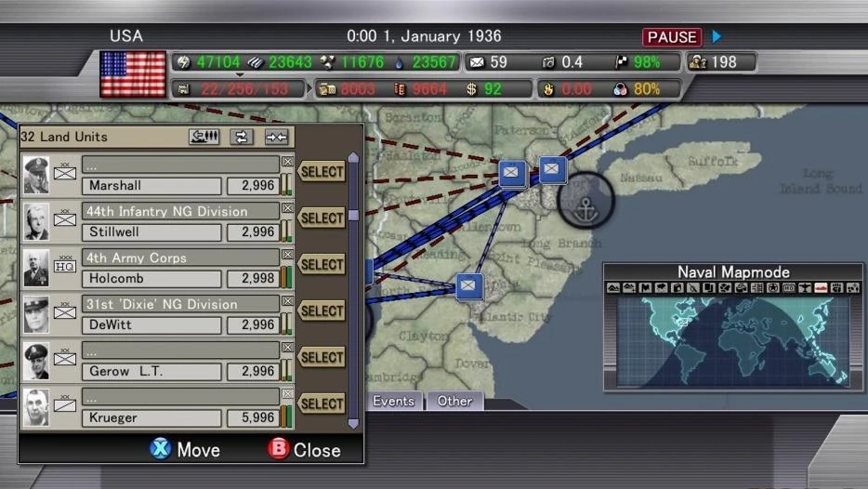The image size is (868, 489).
Task: Toggle the X box on Marshall's unit row
Action: point(287,162)
